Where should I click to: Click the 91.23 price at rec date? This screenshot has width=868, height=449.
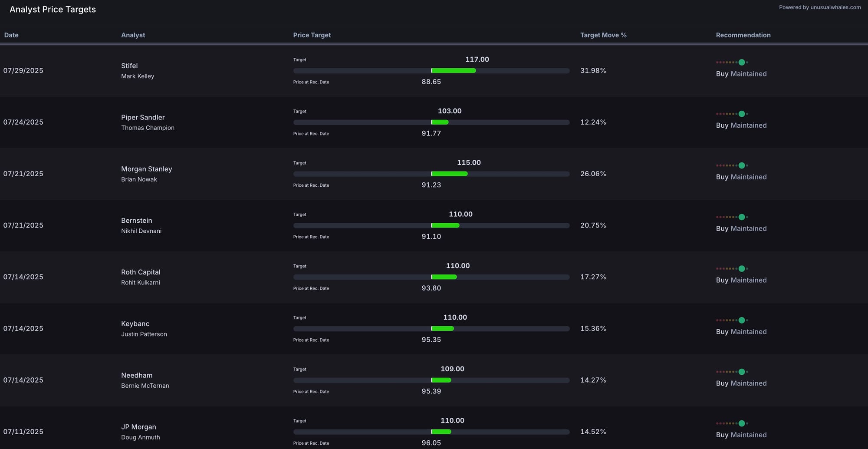pyautogui.click(x=431, y=185)
